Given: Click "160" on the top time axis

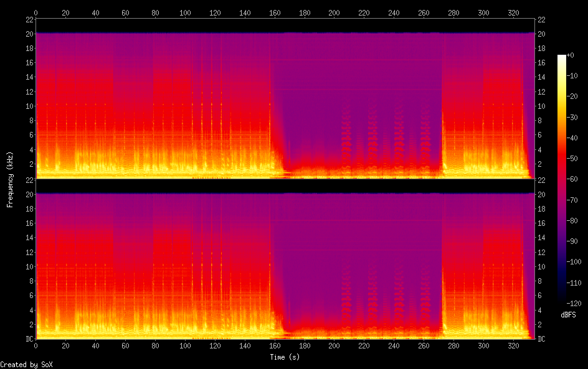Looking at the screenshot, I should tap(275, 12).
